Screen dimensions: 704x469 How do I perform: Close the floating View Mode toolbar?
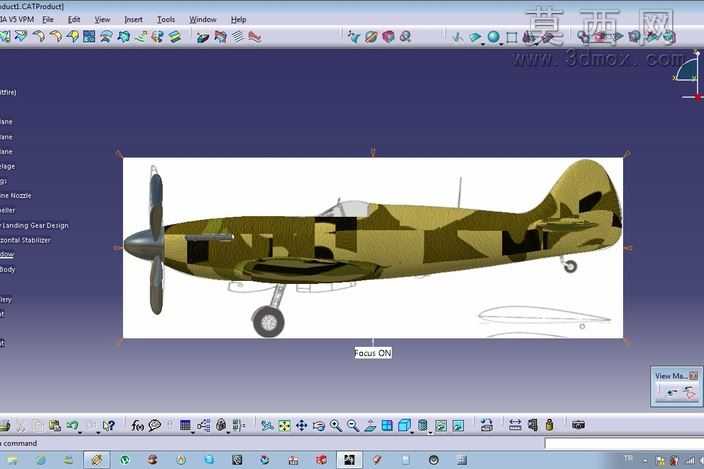pos(693,376)
